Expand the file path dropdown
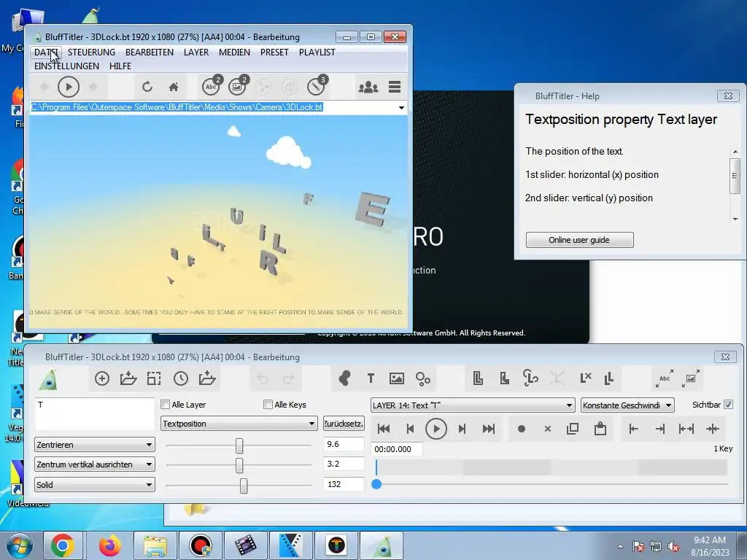Image resolution: width=747 pixels, height=560 pixels. point(401,108)
